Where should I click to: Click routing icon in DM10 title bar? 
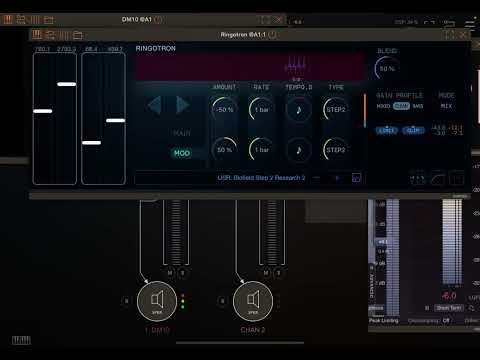tap(21, 19)
